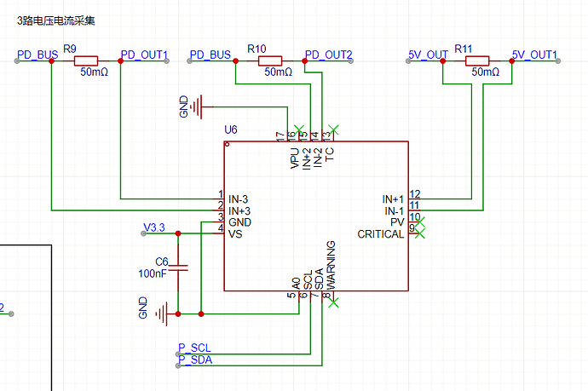Select the R11 resistor symbol

pos(476,60)
